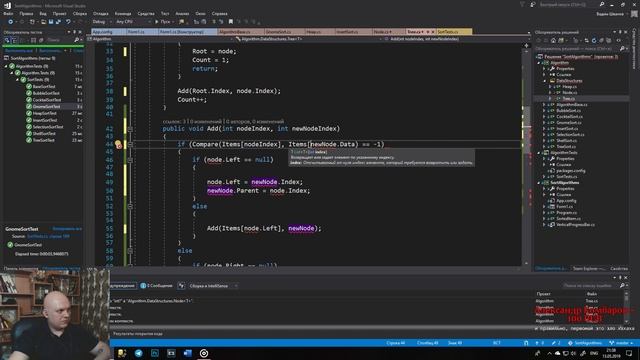Viewport: 640px width, 360px height.
Task: Click the Solution Explorer search magnifier icon
Action: coord(622,49)
